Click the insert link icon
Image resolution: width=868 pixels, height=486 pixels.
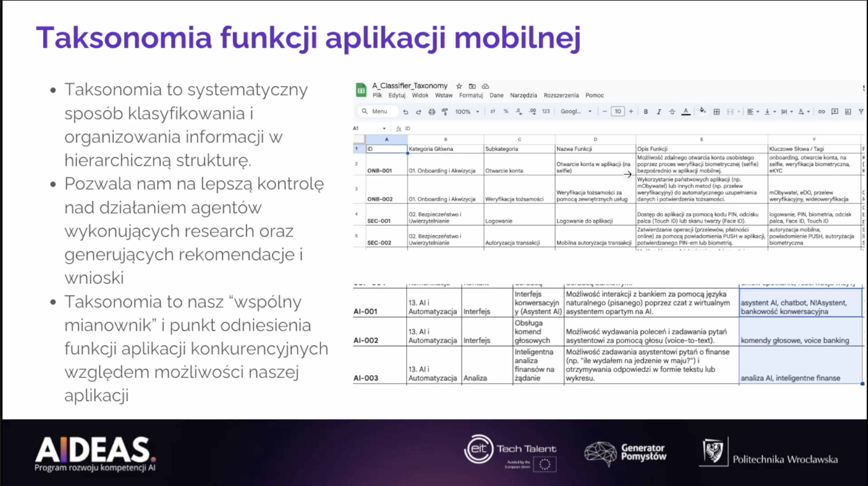tap(822, 112)
